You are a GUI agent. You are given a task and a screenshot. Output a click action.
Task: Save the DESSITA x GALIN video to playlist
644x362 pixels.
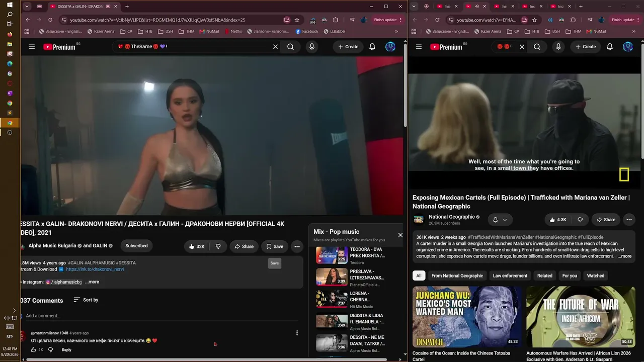click(x=275, y=246)
